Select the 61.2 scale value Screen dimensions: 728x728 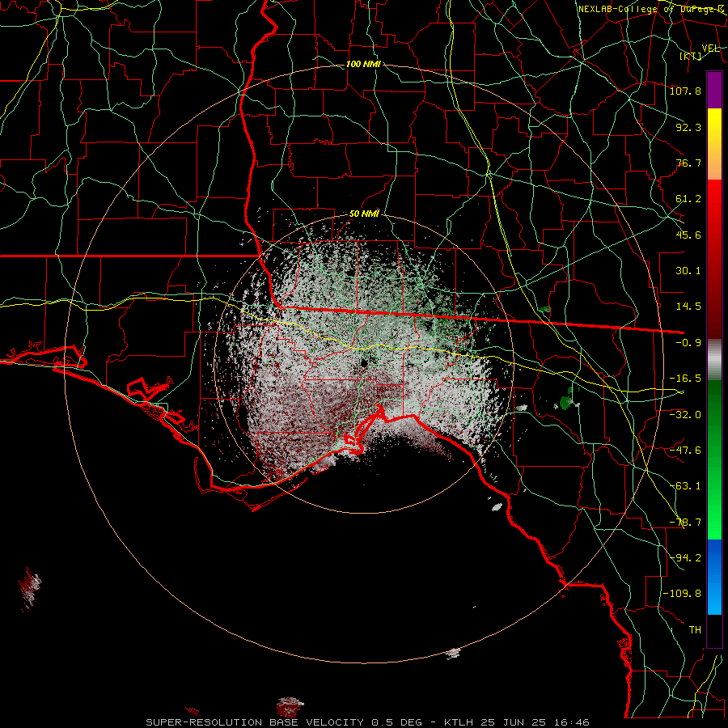coord(688,199)
